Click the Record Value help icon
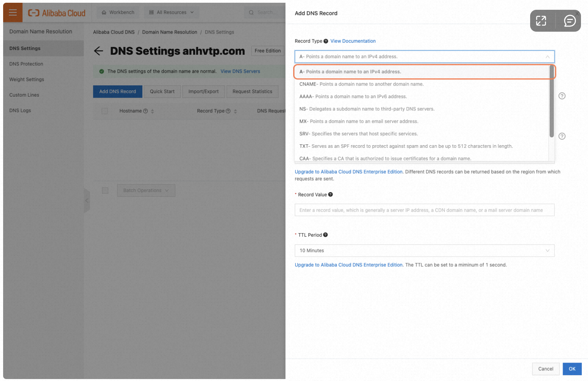 click(x=330, y=194)
